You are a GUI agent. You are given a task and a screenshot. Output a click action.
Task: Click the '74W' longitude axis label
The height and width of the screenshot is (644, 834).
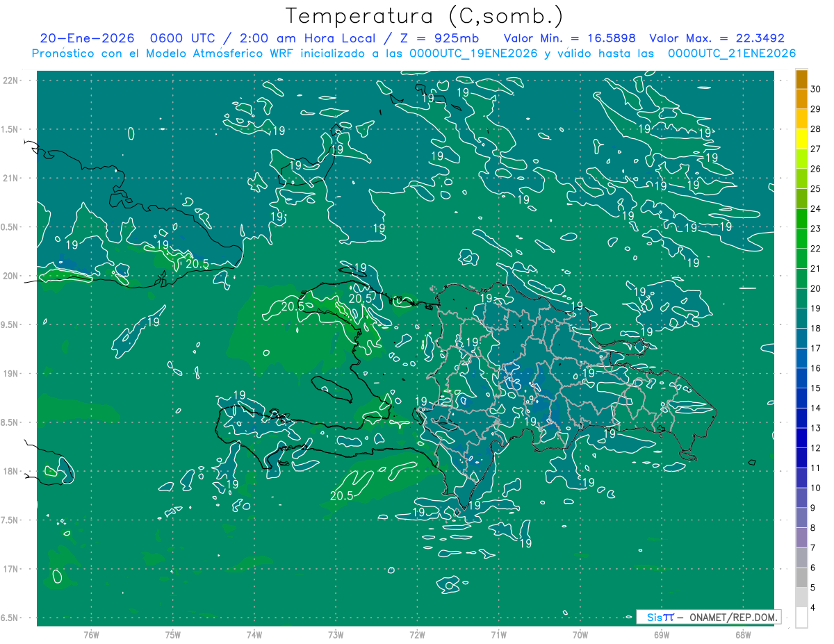click(x=254, y=634)
